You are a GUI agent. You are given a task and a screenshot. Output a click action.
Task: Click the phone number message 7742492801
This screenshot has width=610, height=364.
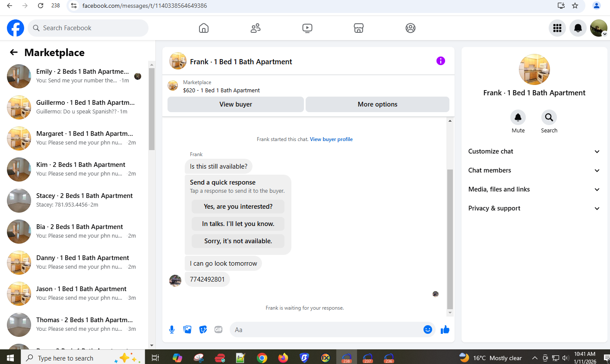coord(207,279)
